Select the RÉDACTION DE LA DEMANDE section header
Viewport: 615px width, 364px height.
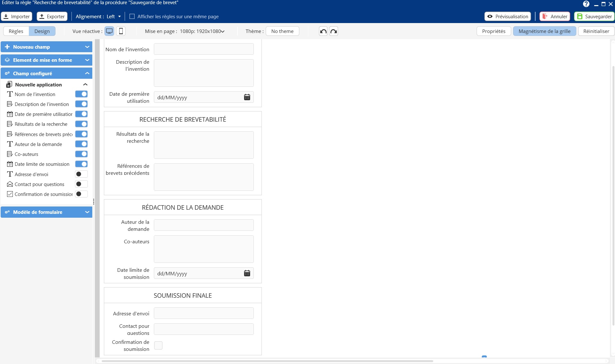click(183, 207)
